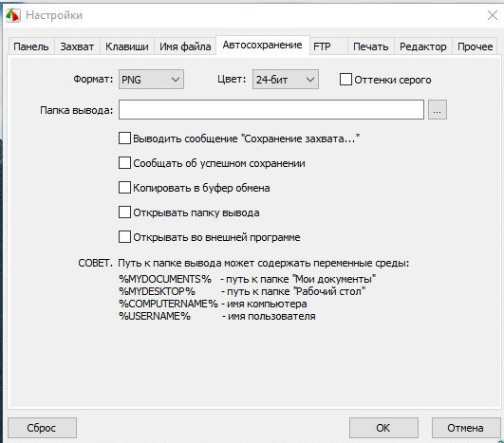The width and height of the screenshot is (504, 443).
Task: Switch to the Панель tab
Action: [x=31, y=46]
